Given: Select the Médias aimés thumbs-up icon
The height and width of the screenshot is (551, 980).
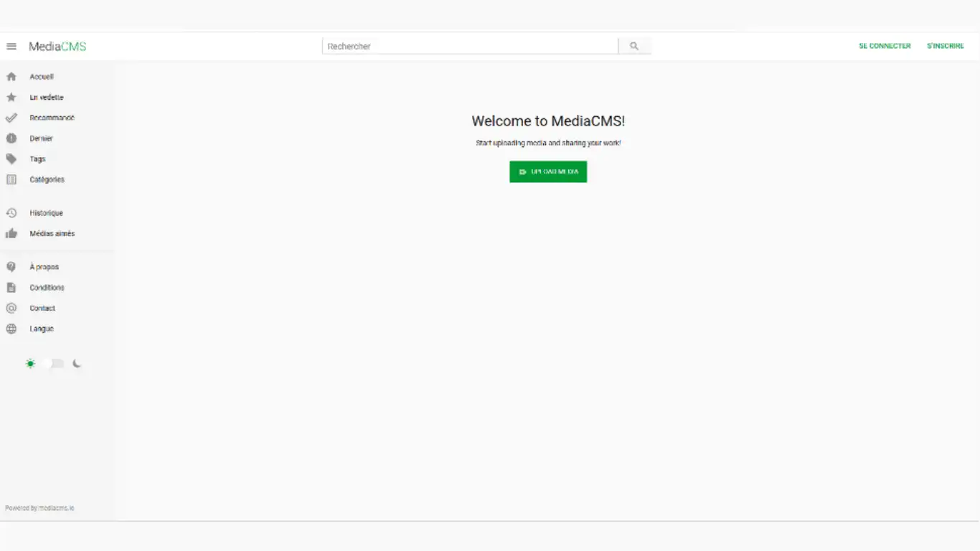Looking at the screenshot, I should click(x=11, y=233).
